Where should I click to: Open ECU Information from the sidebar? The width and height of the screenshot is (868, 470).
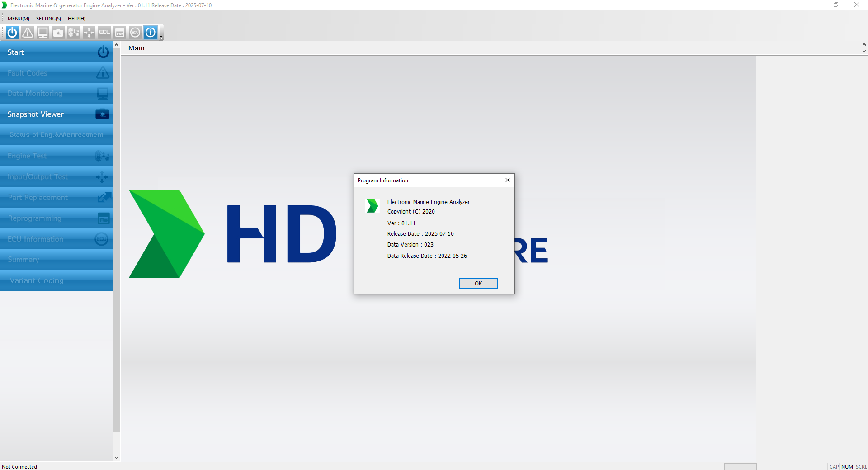click(x=57, y=239)
